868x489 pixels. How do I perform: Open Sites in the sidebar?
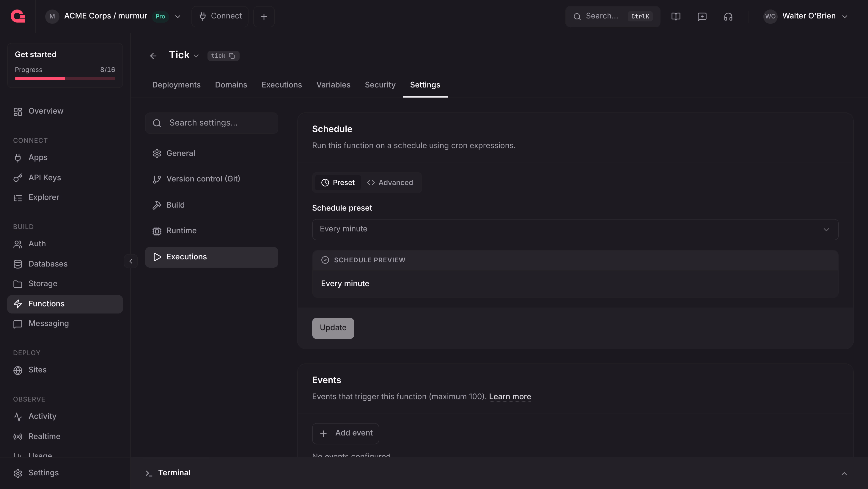tap(65, 370)
